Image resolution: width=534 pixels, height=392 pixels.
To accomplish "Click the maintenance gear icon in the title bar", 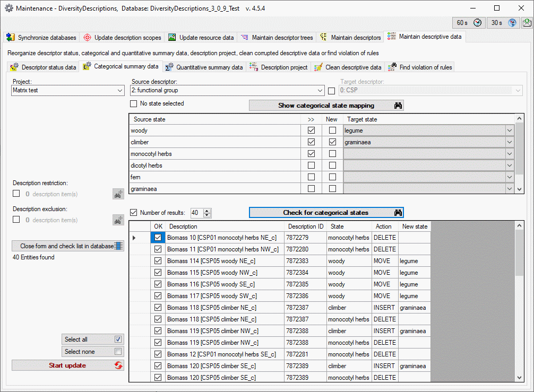I will click(x=9, y=8).
